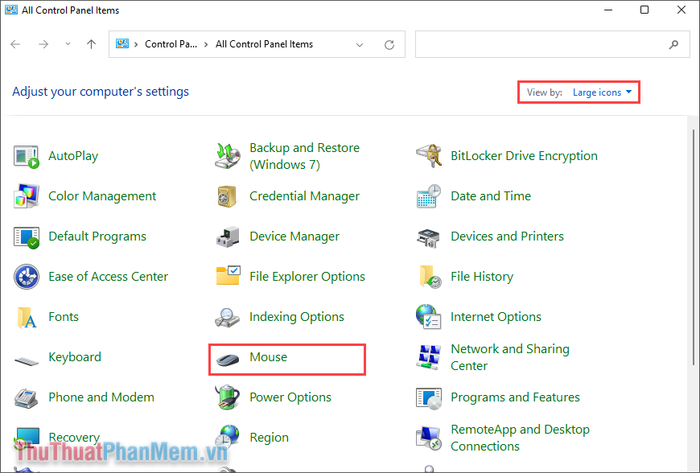Viewport: 700px width, 473px height.
Task: Click the Credential Manager link text
Action: click(304, 196)
